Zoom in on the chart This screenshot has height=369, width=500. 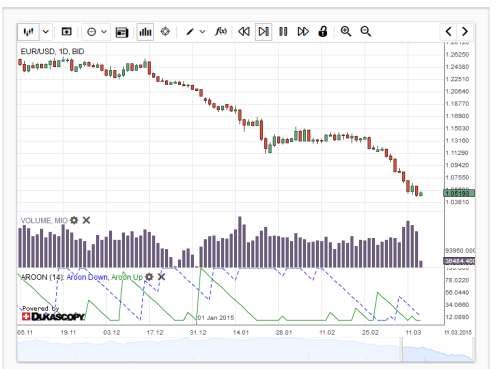click(x=346, y=32)
